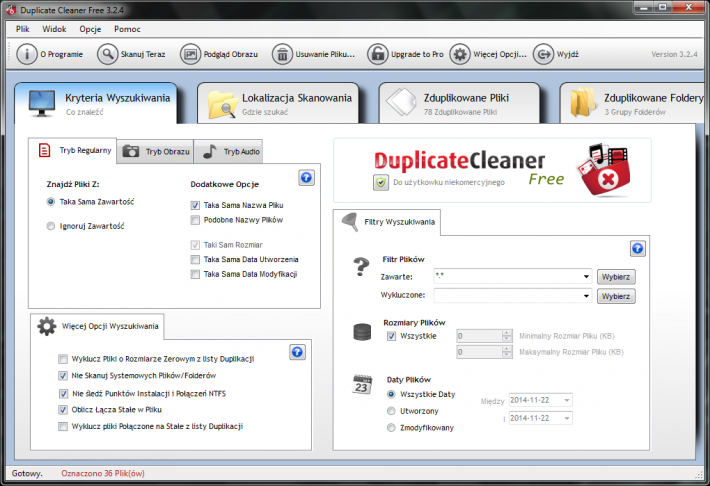Click the Wyjdź exit arrow icon
This screenshot has height=486, width=710.
[543, 54]
